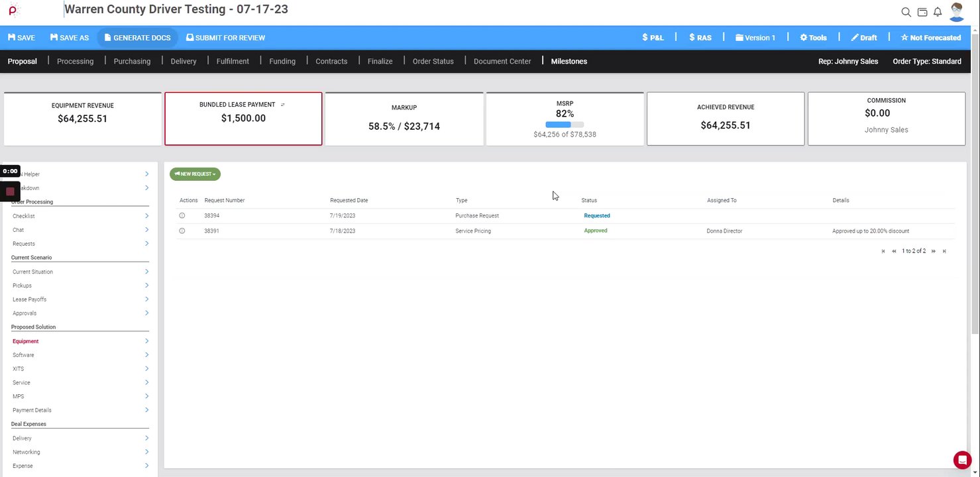Open the chat bubble widget
This screenshot has width=980, height=477.
(x=962, y=460)
